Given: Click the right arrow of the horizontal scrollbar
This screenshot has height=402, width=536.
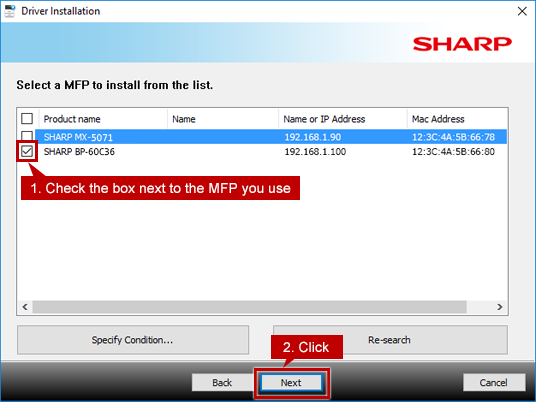Looking at the screenshot, I should [499, 307].
